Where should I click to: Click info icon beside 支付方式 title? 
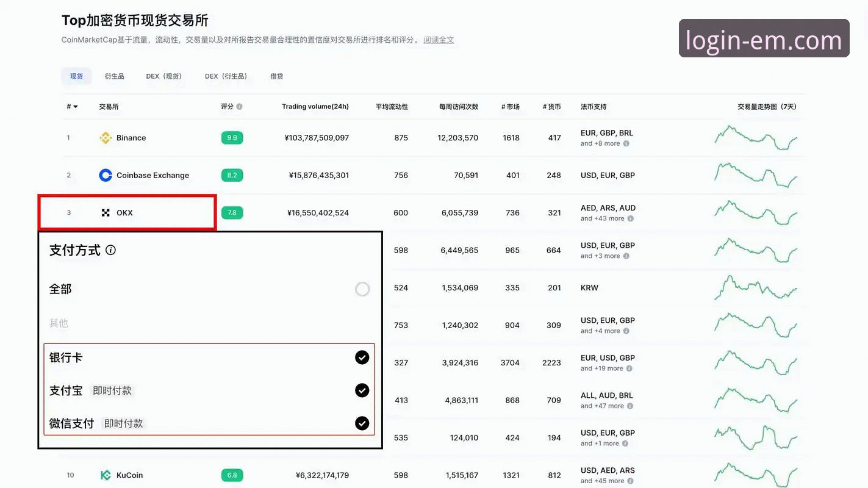[110, 250]
